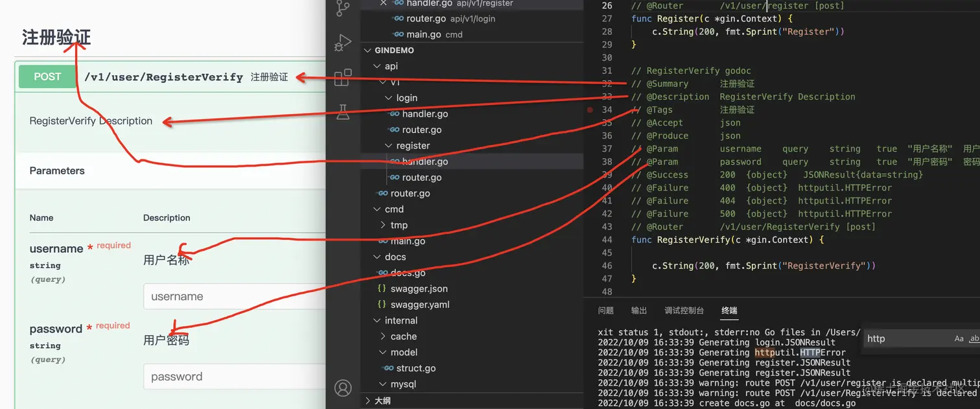Collapse the register folder
The width and height of the screenshot is (980, 409).
(x=389, y=146)
